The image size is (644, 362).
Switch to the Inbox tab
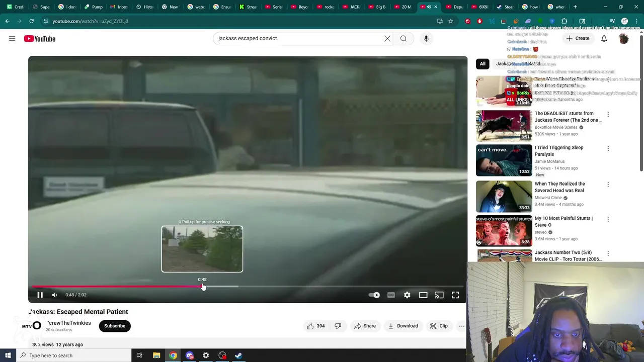119,7
